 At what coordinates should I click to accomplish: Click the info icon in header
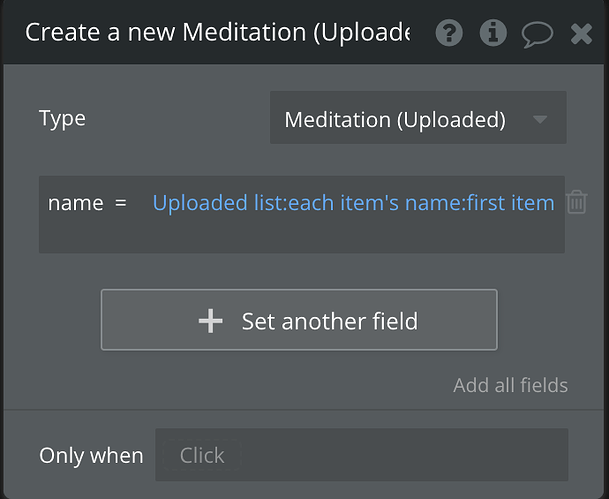tap(493, 33)
